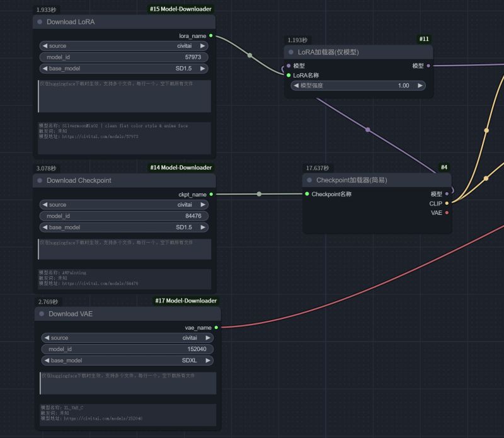
Task: Collapse the Download LoRA node via its title dot
Action: click(x=40, y=22)
